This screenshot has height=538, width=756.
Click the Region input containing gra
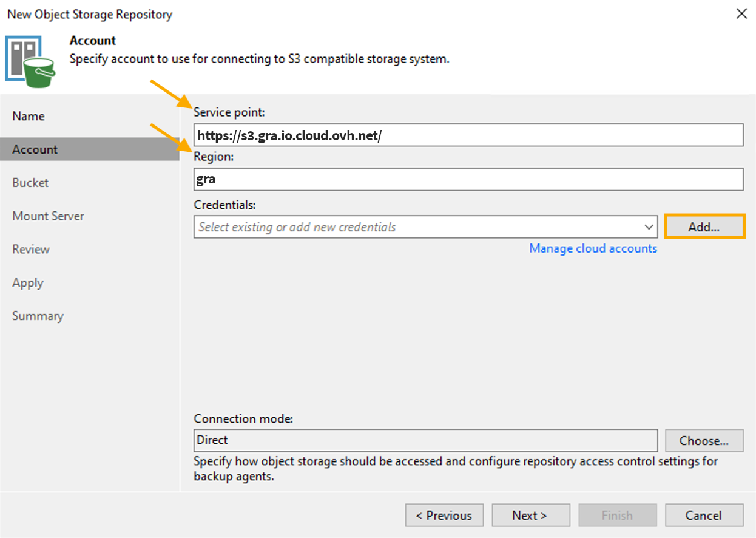click(468, 179)
